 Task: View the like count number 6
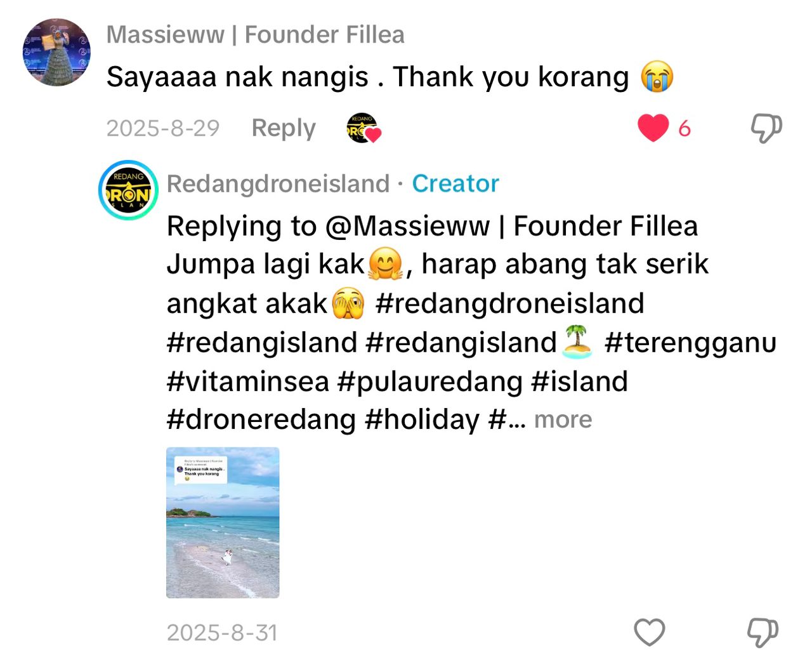(x=684, y=129)
